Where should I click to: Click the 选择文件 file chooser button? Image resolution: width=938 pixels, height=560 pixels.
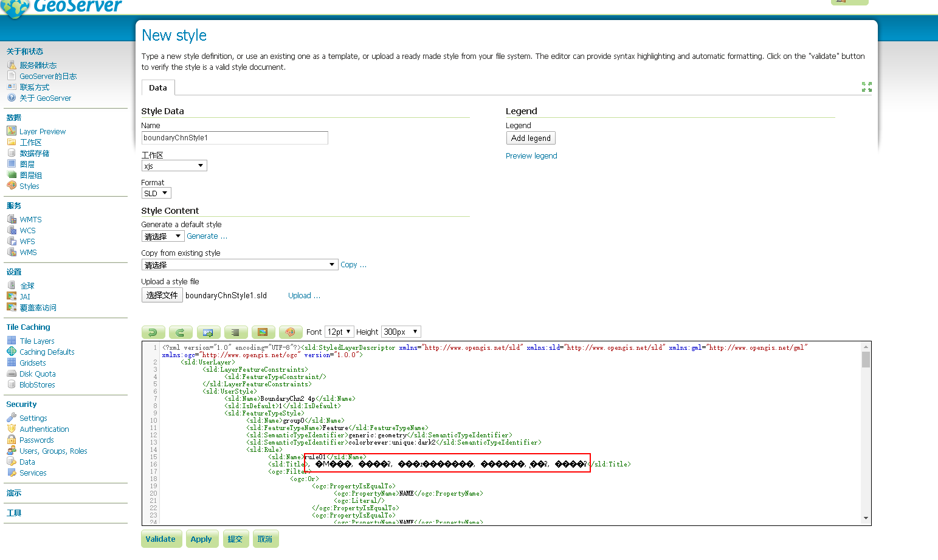point(162,295)
